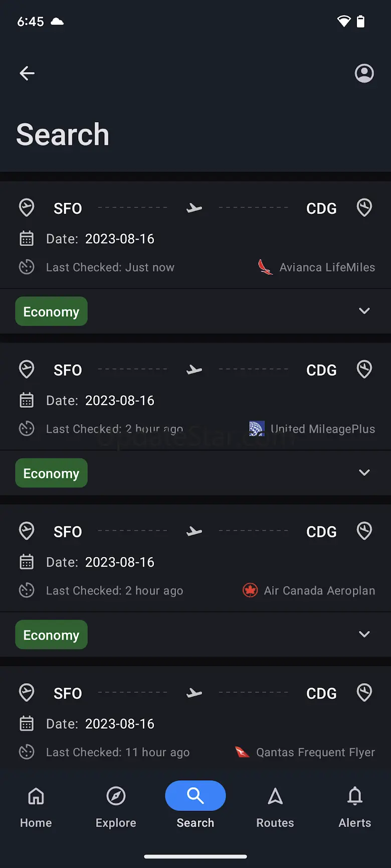
Task: Tap the Economy badge in Avianca result
Action: click(x=51, y=312)
